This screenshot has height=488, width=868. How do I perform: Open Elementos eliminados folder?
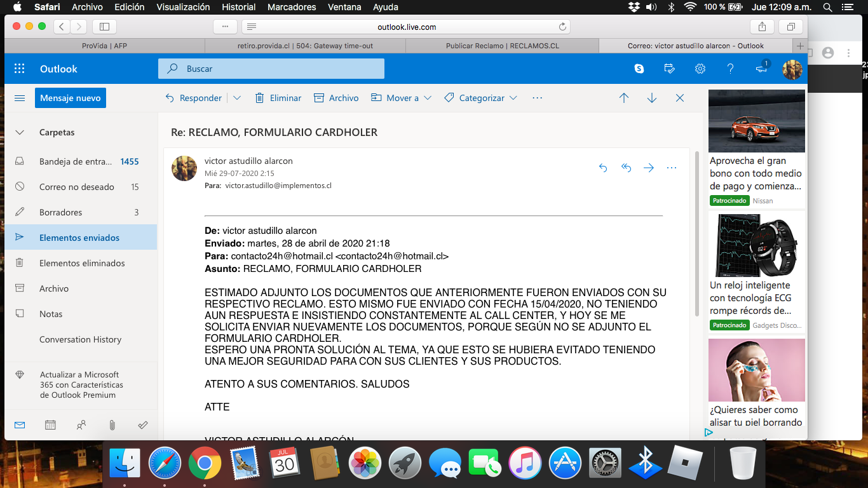[x=81, y=263]
